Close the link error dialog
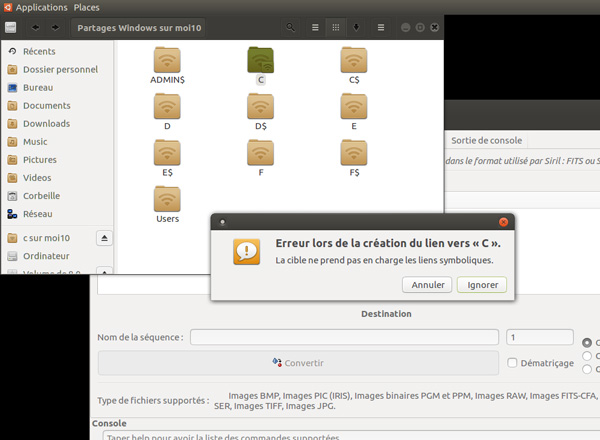 pyautogui.click(x=504, y=222)
